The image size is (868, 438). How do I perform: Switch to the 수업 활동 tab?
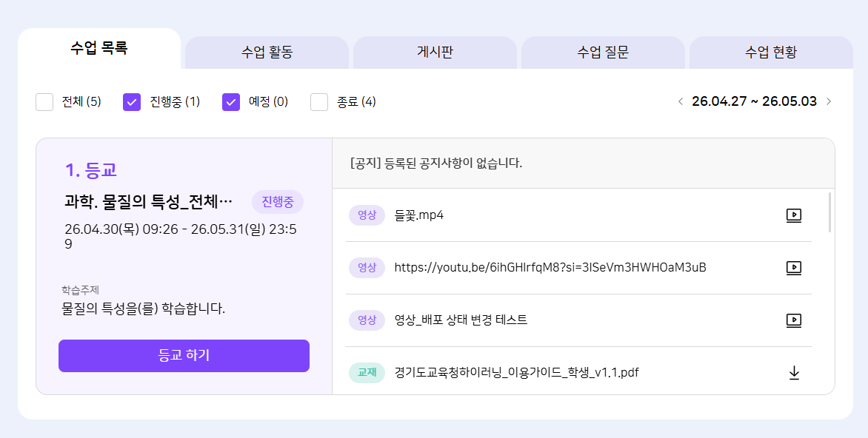267,53
